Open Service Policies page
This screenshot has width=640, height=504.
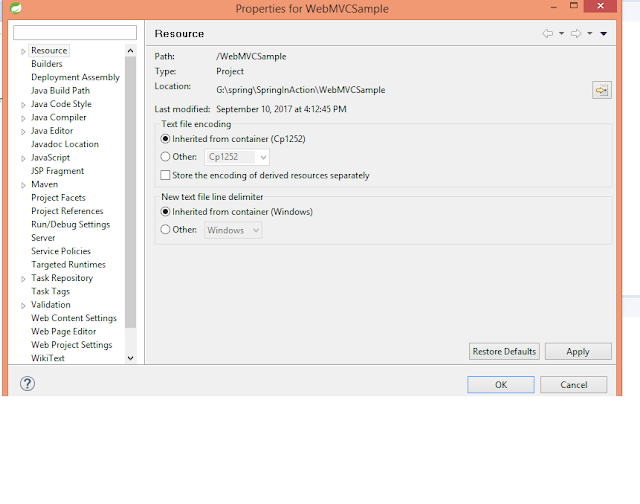[x=60, y=251]
